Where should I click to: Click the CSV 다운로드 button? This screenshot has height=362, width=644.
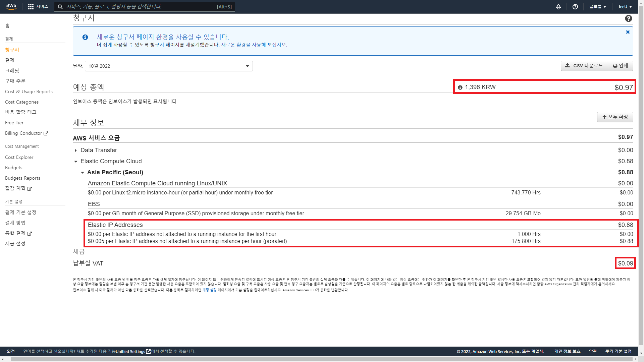[584, 66]
